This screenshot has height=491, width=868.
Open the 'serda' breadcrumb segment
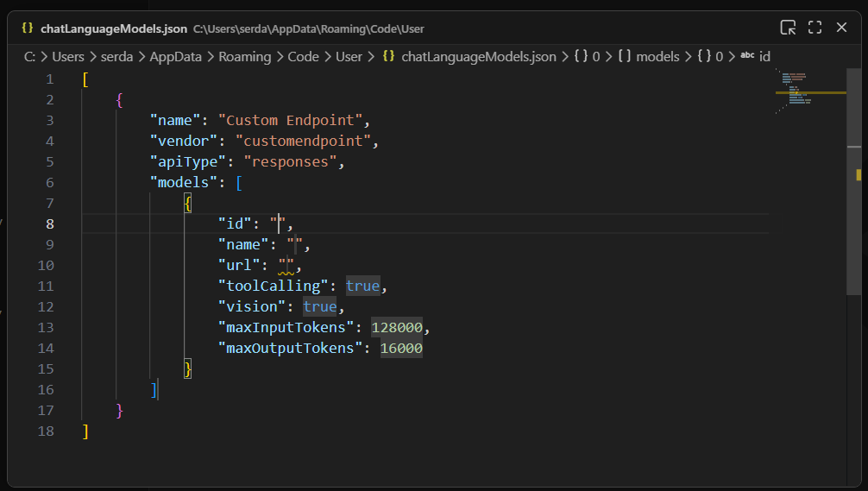[116, 56]
